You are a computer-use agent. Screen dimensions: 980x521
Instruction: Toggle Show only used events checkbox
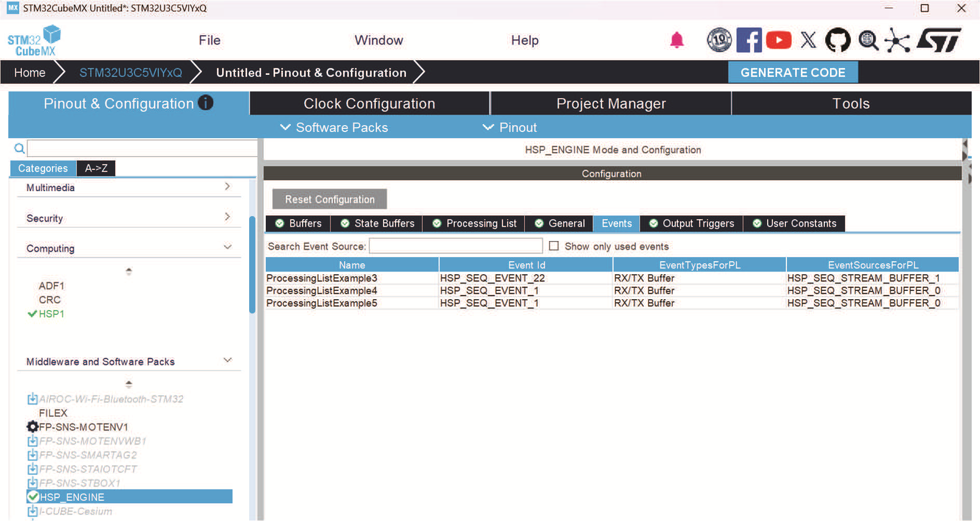554,246
